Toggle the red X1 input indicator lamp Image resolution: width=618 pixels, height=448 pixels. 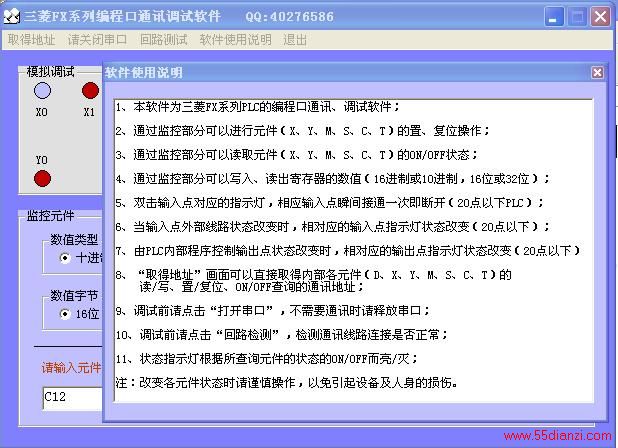click(90, 91)
